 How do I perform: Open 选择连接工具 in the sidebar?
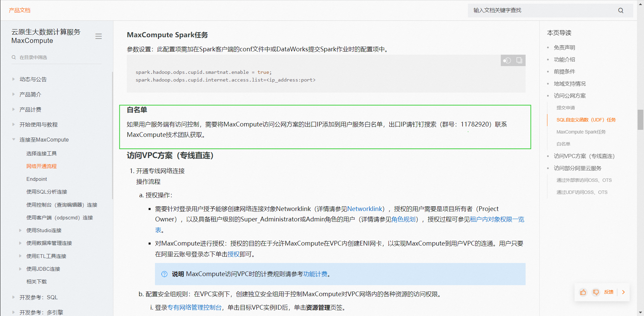[x=42, y=153]
